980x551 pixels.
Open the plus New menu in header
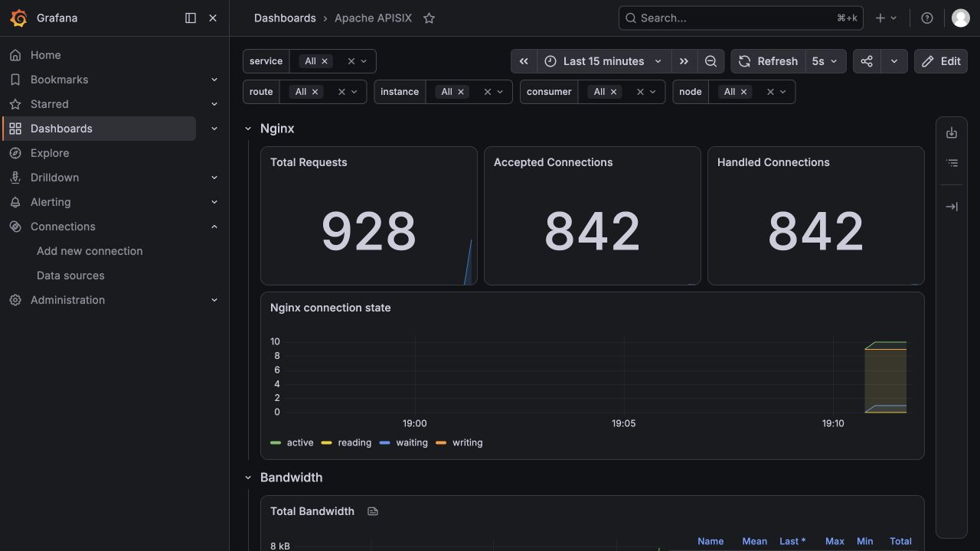coord(886,18)
